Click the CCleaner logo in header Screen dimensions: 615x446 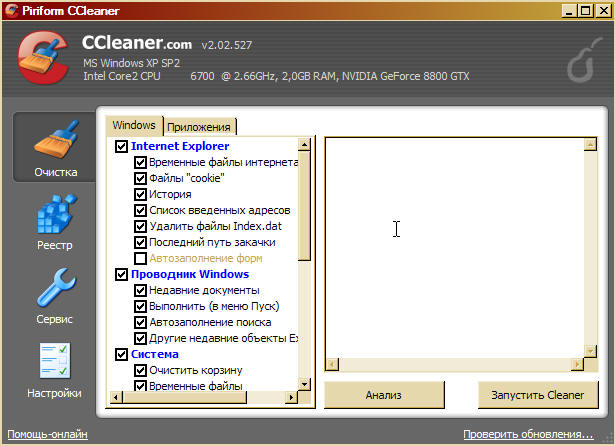[43, 58]
